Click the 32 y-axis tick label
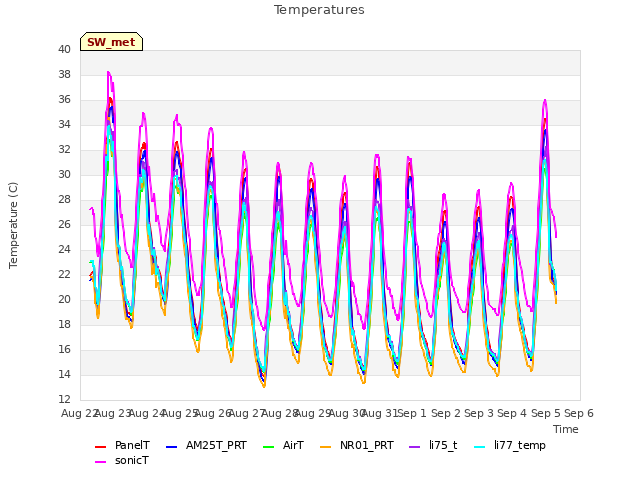Viewport: 640px width, 480px height. [64, 149]
